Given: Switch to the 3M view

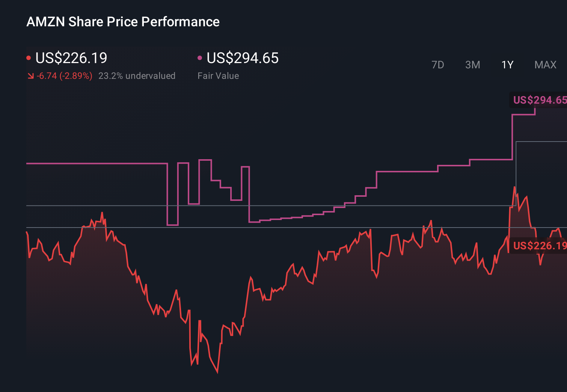Looking at the screenshot, I should tap(472, 65).
